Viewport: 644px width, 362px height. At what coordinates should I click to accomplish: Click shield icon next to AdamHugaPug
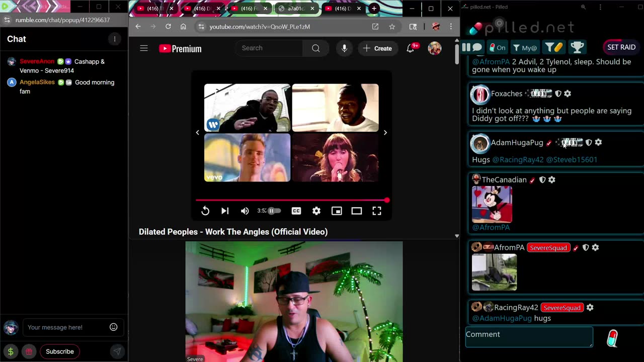tap(589, 142)
